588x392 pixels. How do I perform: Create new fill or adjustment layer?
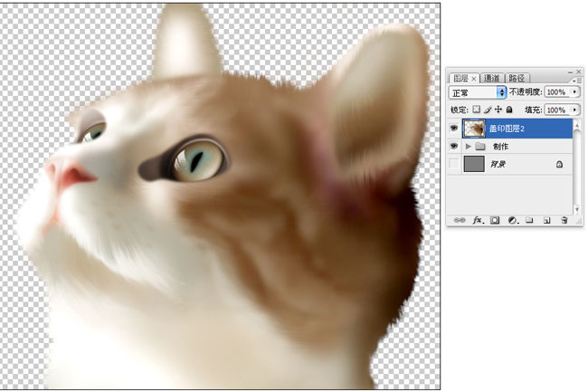point(512,220)
